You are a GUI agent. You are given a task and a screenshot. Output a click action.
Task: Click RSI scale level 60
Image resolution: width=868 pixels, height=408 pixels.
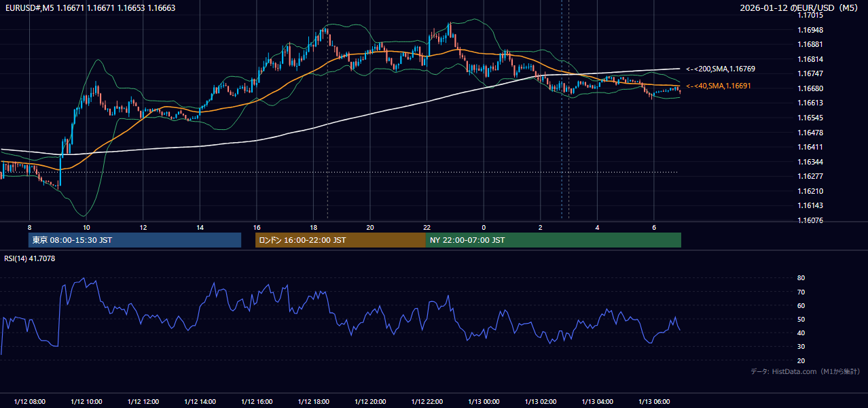[x=801, y=305]
